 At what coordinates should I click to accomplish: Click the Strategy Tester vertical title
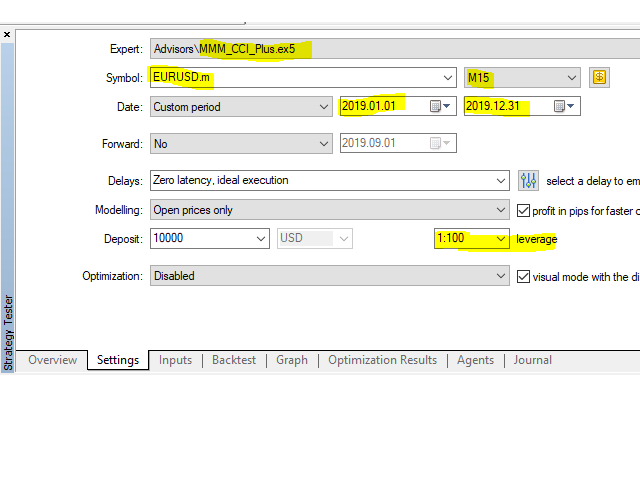[8, 333]
